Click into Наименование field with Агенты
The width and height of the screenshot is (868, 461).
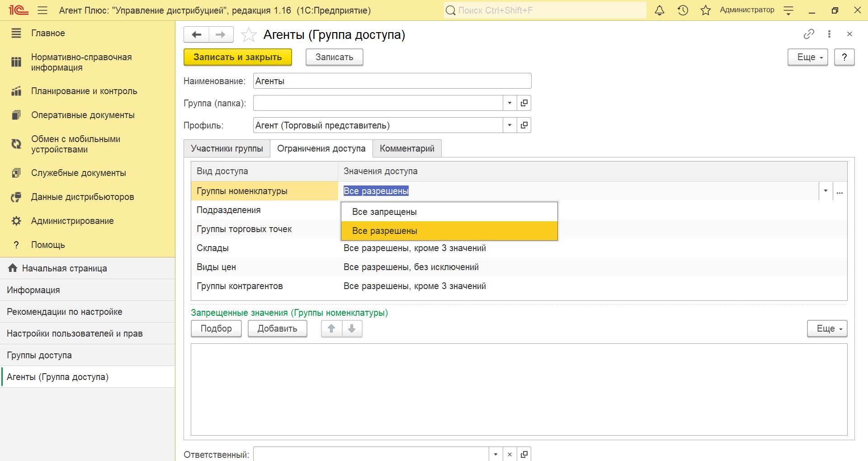click(x=392, y=81)
